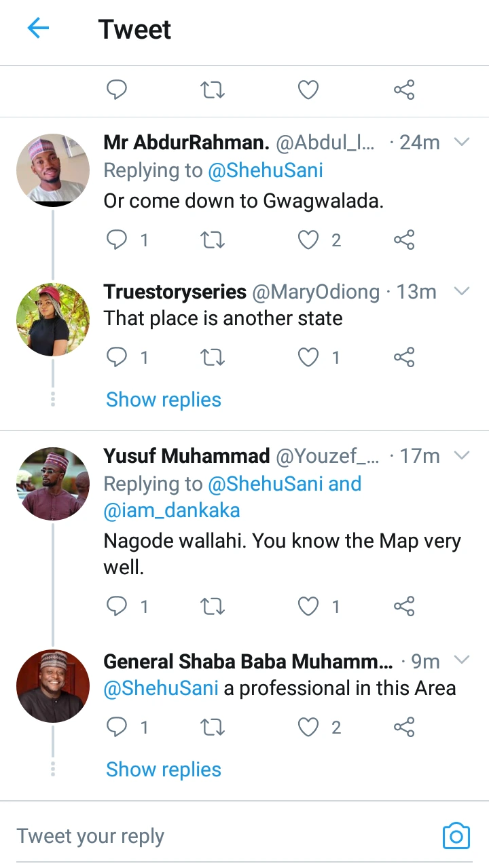The image size is (489, 868).
Task: Open camera for tweet reply
Action: 456,835
